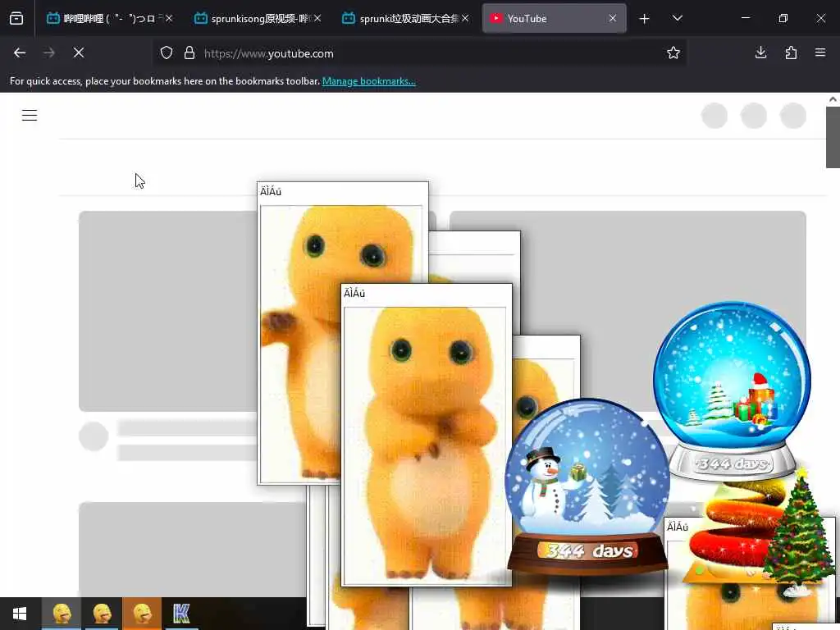Open a new browser tab
840x630 pixels.
[x=645, y=19]
